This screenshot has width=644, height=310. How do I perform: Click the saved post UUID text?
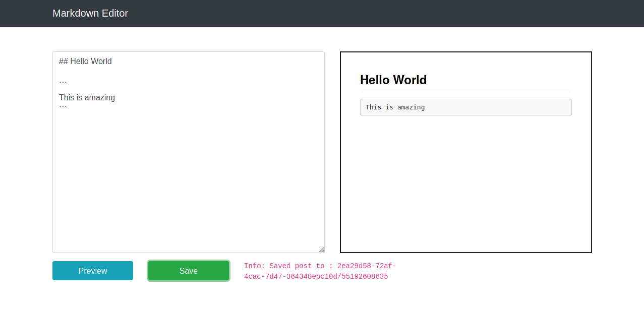point(316,276)
